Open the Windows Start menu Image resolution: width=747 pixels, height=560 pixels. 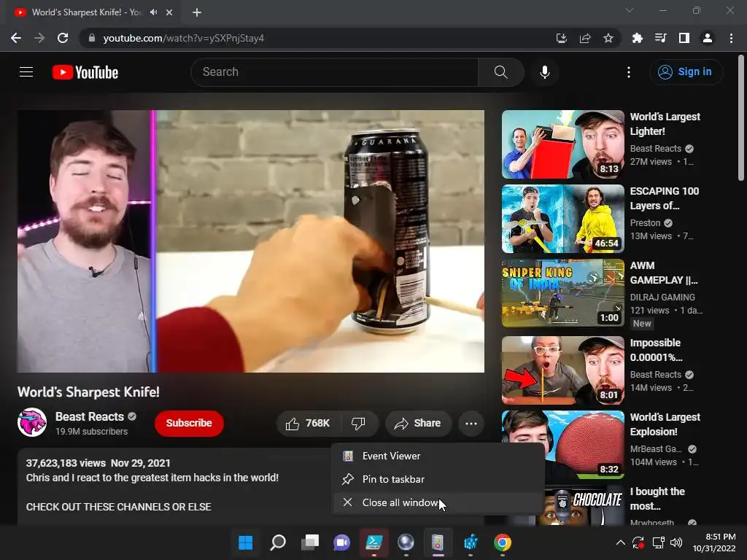[245, 542]
